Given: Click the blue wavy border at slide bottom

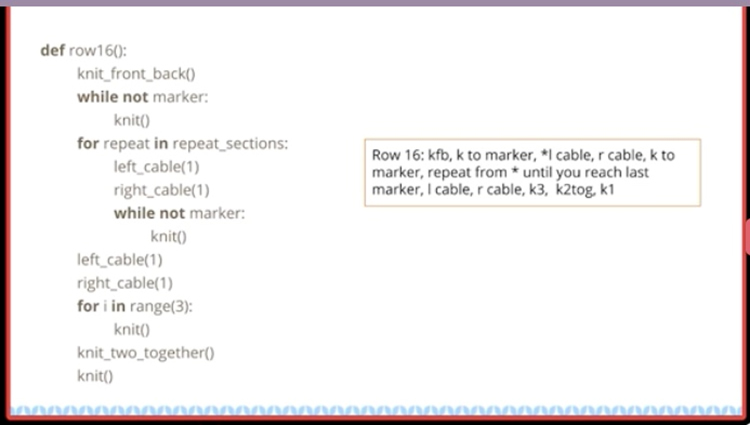Looking at the screenshot, I should point(375,411).
